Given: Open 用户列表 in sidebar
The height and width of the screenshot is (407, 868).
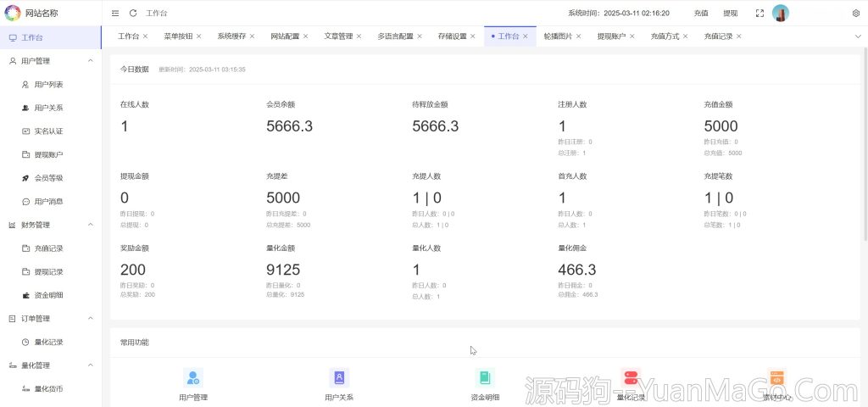Looking at the screenshot, I should tap(51, 85).
